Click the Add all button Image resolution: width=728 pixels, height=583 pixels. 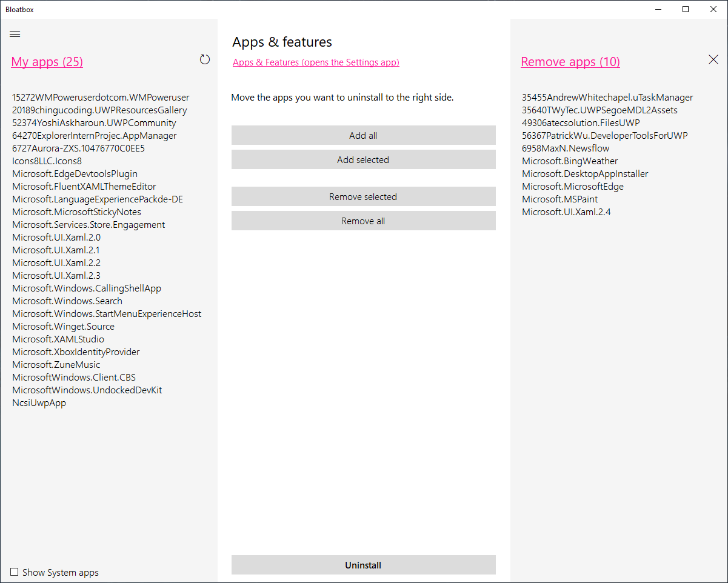click(363, 136)
